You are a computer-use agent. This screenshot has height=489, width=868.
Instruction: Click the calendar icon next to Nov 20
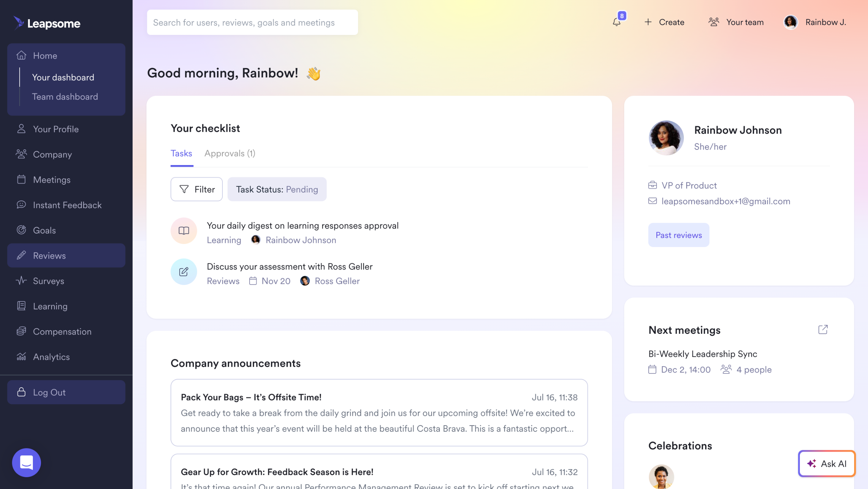coord(253,281)
